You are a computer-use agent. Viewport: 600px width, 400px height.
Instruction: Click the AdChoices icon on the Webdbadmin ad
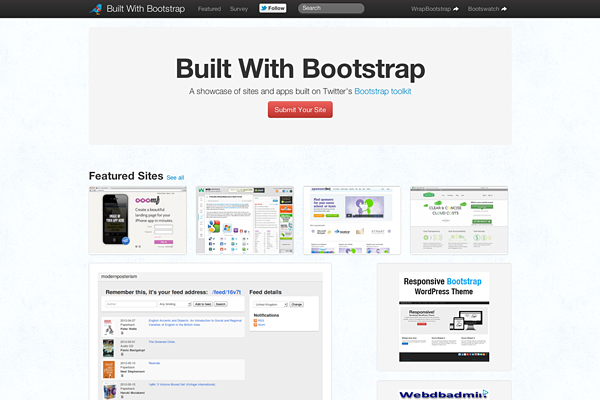point(486,392)
